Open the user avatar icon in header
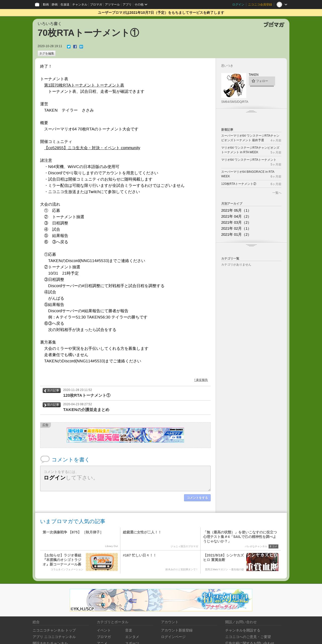This screenshot has height=644, width=322. click(x=279, y=5)
